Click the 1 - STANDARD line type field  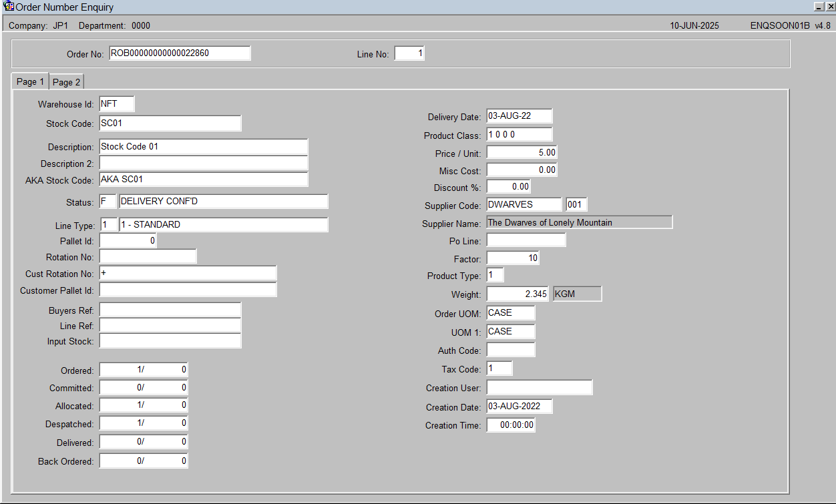224,225
